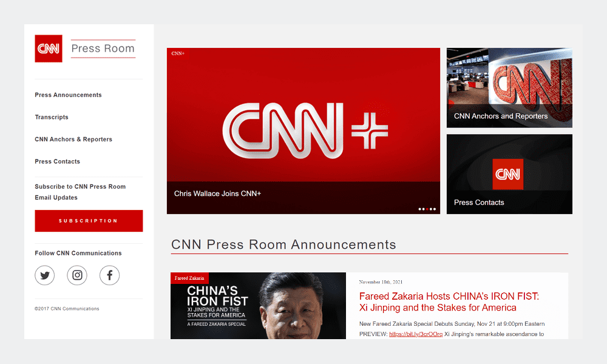Click the CNN logo in the sidebar
Viewport: 607px width, 364px height.
click(49, 49)
